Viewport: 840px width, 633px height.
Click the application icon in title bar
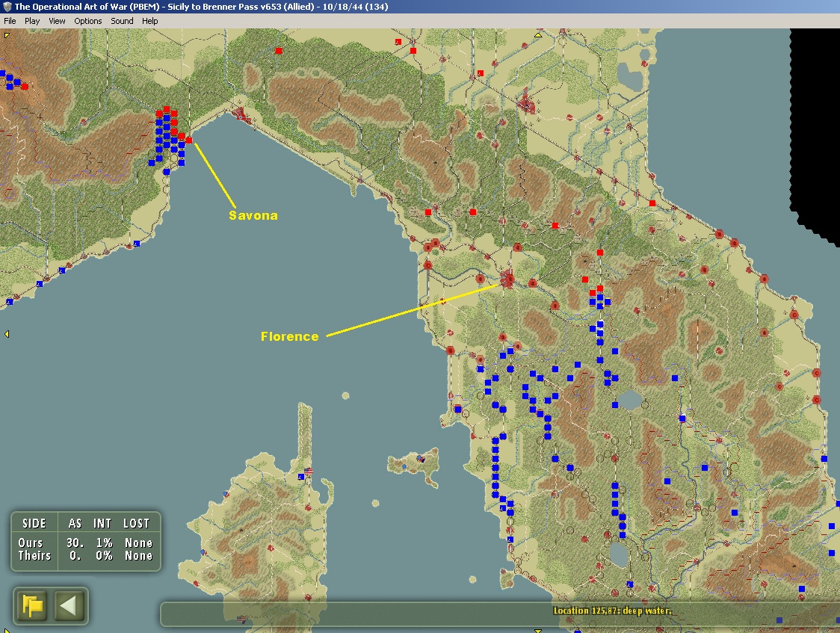[x=7, y=7]
